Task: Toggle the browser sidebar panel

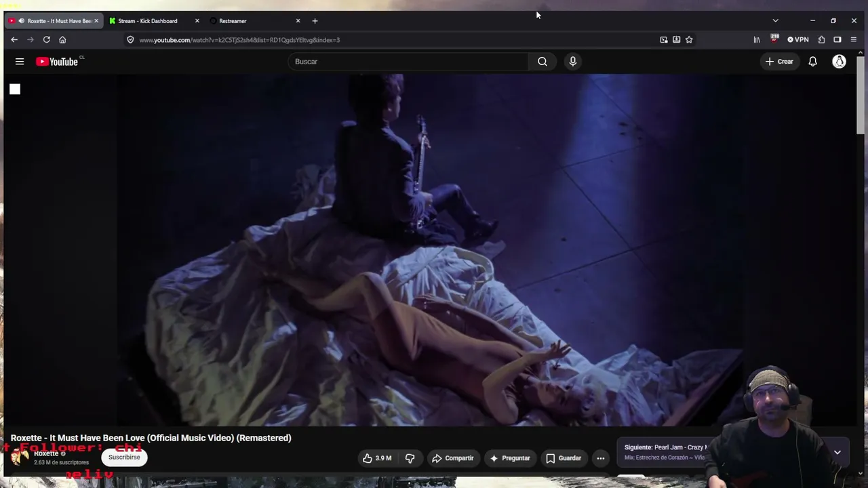Action: pyautogui.click(x=837, y=40)
